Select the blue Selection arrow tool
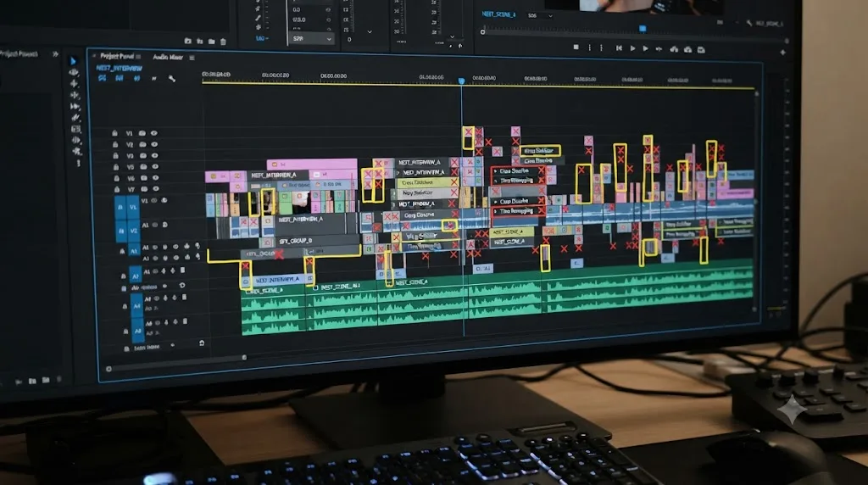 coord(73,61)
